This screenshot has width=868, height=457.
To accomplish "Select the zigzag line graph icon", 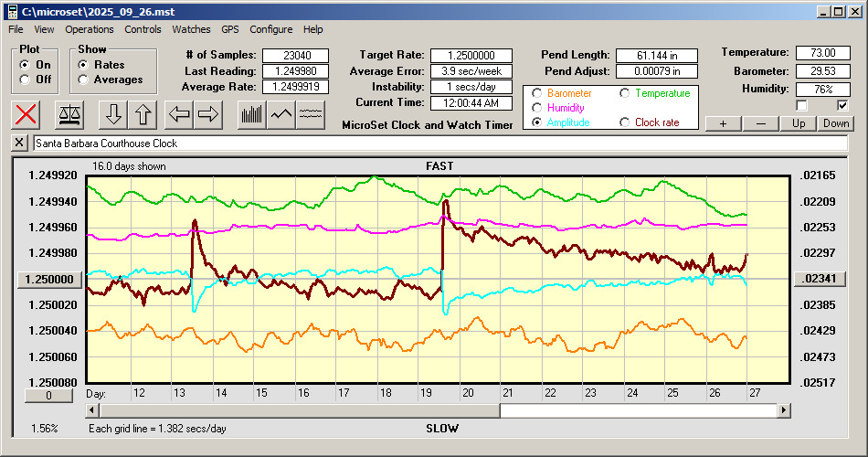I will click(x=281, y=114).
